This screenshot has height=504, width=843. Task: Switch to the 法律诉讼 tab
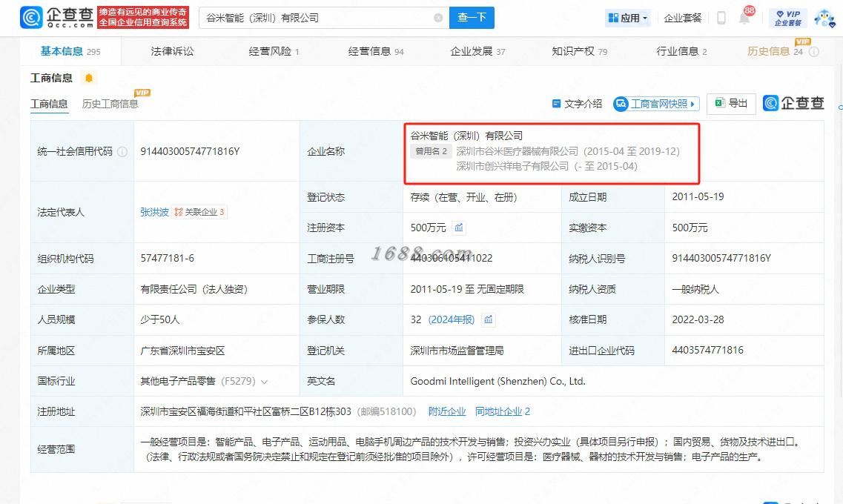pos(172,52)
